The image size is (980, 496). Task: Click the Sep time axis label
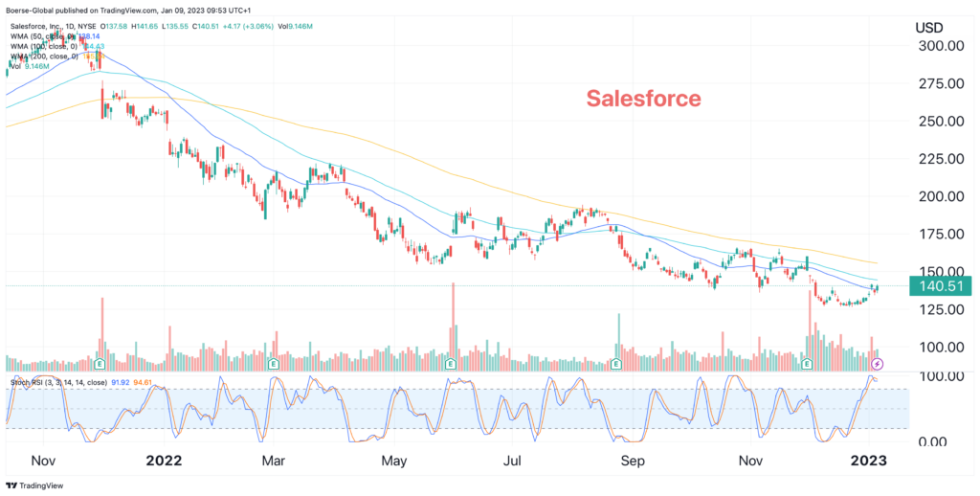click(x=632, y=461)
